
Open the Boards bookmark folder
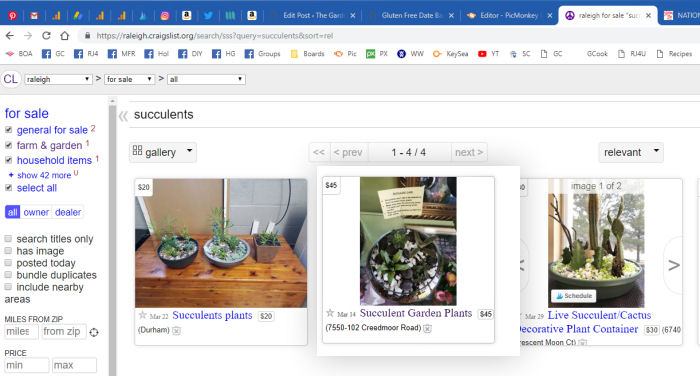point(307,54)
